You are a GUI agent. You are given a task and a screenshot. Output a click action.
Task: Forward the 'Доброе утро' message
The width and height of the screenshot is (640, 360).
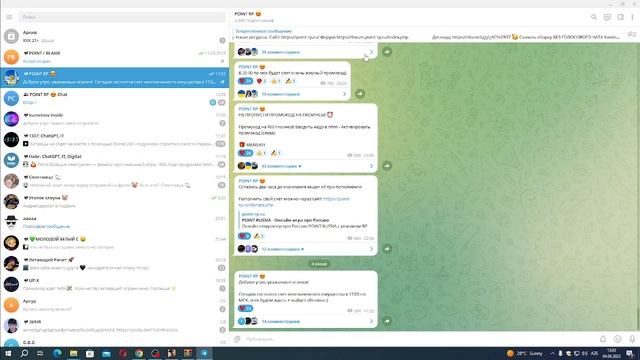coord(387,321)
